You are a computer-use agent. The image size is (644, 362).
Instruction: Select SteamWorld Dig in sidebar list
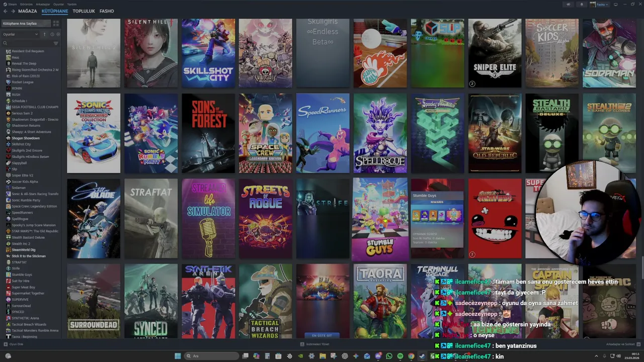[24, 250]
